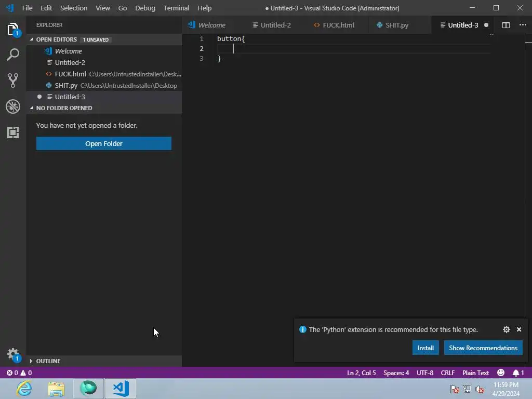Launch Internet Explorer from taskbar
Screen dimensions: 532x399
point(24,389)
